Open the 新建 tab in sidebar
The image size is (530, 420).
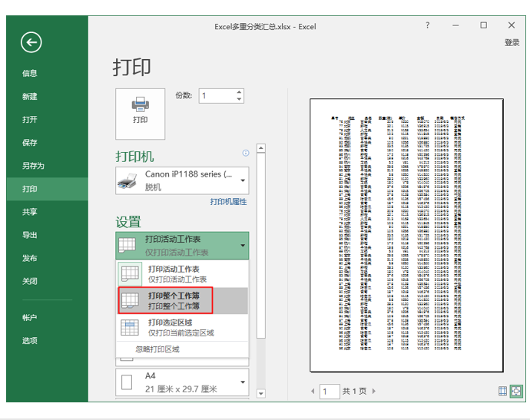coord(30,97)
